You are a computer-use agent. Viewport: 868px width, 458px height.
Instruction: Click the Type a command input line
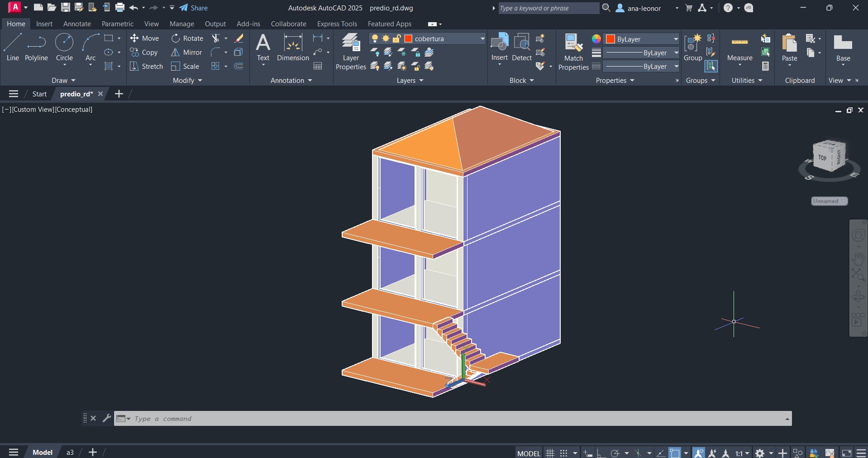[x=453, y=419]
